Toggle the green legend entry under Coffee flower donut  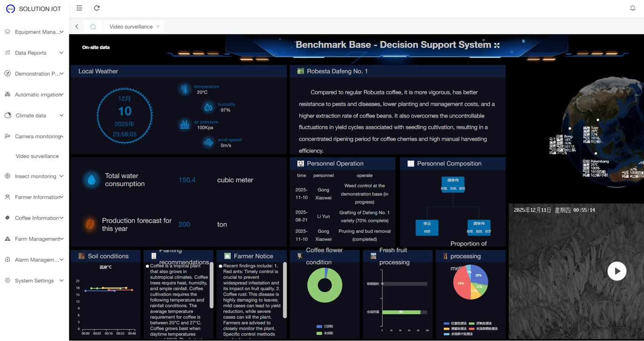click(325, 333)
